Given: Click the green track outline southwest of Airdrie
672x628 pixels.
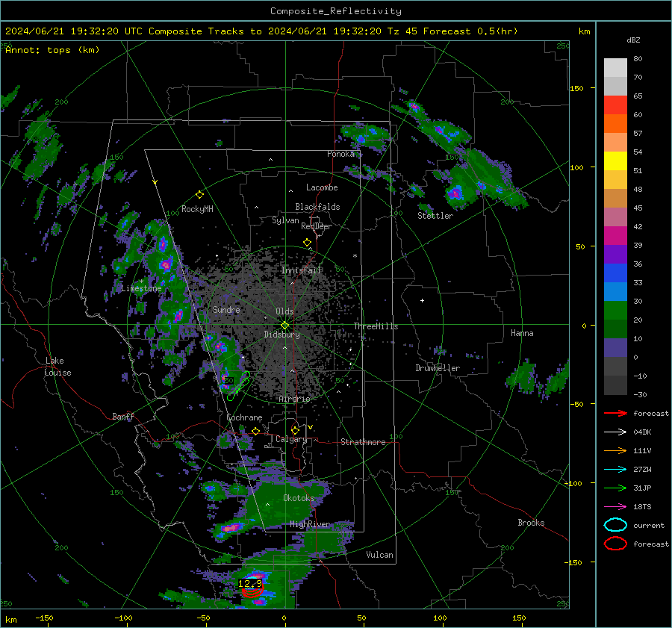Looking at the screenshot, I should (x=239, y=386).
